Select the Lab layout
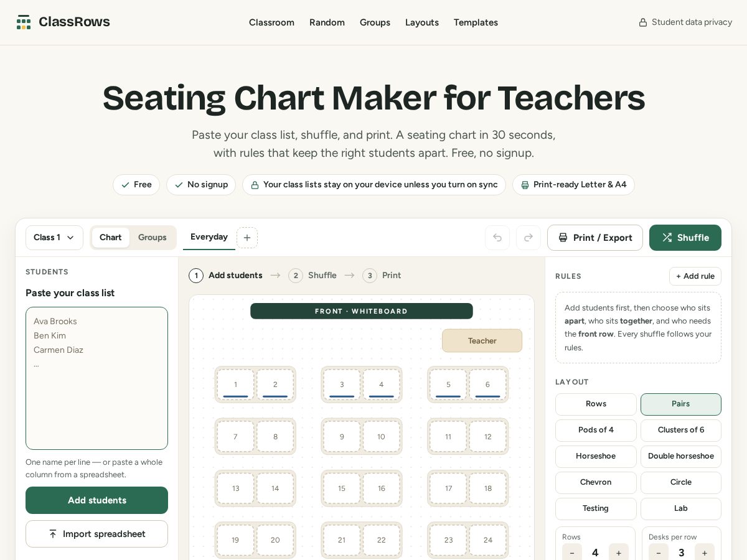The height and width of the screenshot is (560, 747). click(x=681, y=509)
